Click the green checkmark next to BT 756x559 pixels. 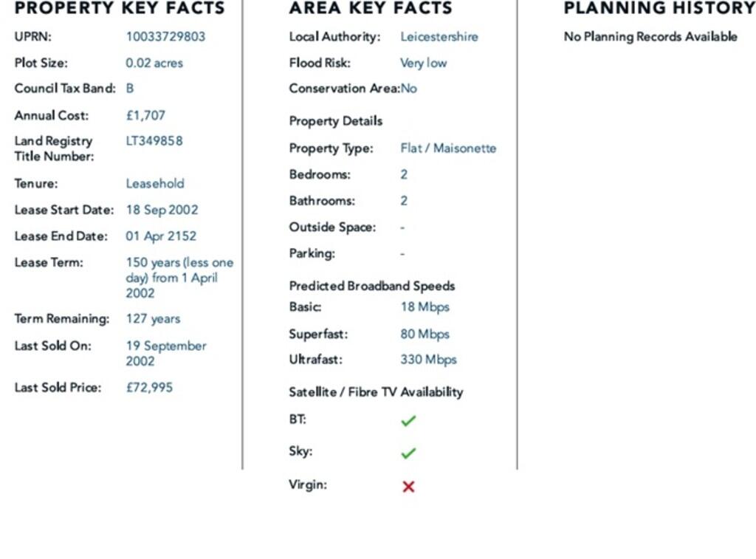tap(408, 421)
